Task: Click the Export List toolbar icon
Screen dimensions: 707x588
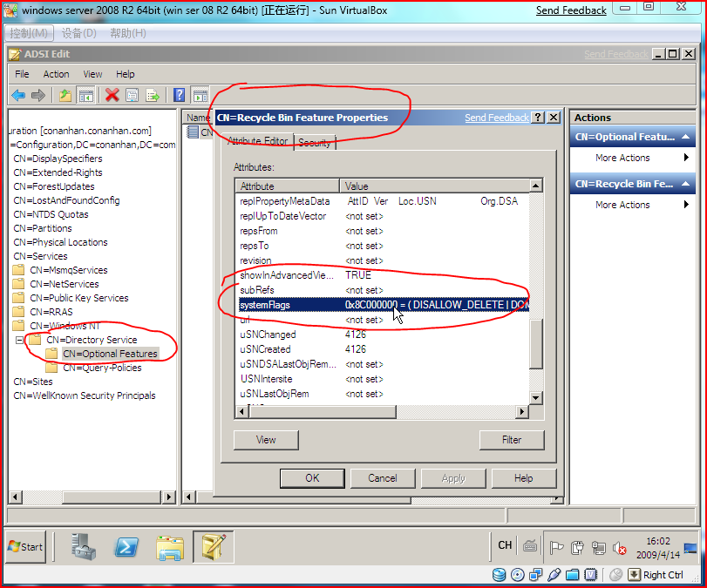Action: 153,95
